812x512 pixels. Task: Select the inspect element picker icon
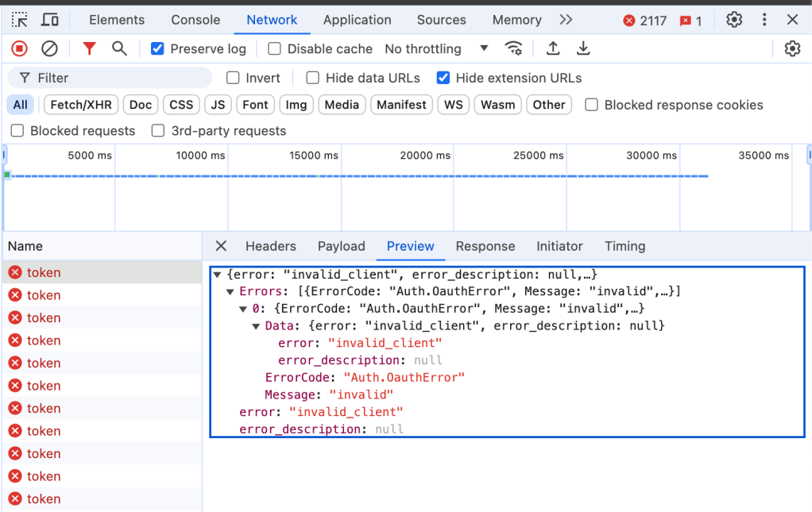tap(20, 20)
